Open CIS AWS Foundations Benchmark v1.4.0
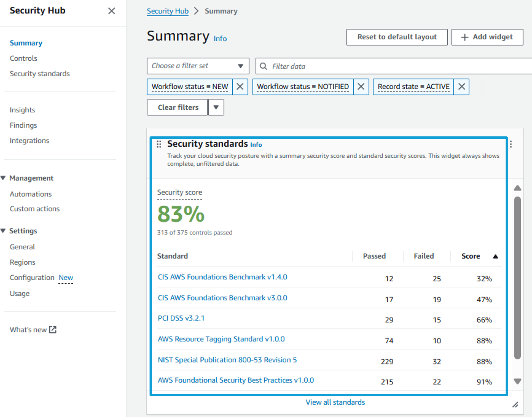 [x=222, y=277]
